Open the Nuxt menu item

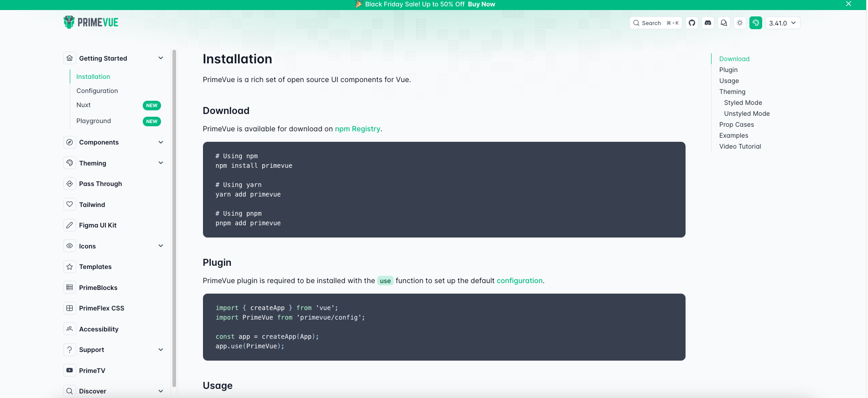click(83, 105)
